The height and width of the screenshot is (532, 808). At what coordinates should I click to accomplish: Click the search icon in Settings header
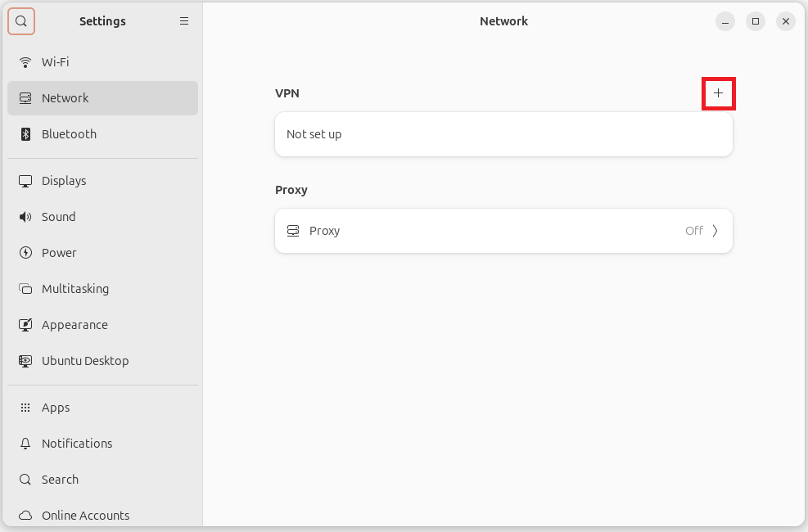(x=21, y=21)
